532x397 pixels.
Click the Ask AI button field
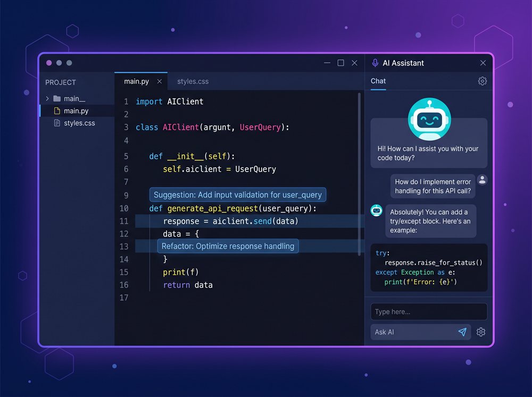point(420,332)
